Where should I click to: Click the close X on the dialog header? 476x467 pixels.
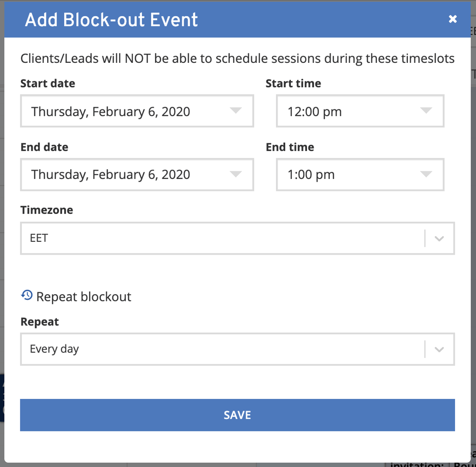click(x=453, y=20)
